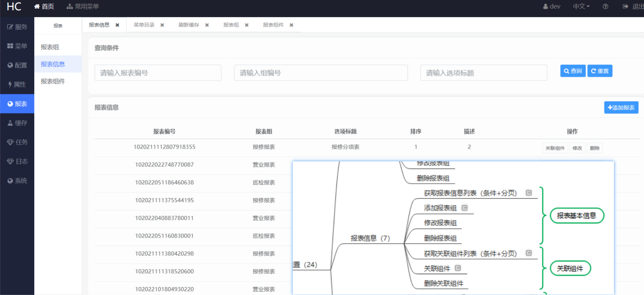Click the 添加报表 button
The width and height of the screenshot is (644, 295).
(x=621, y=107)
